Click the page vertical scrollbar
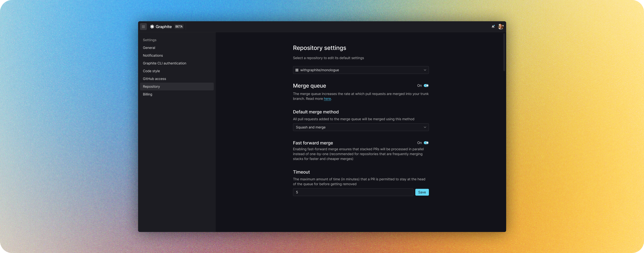 504,52
